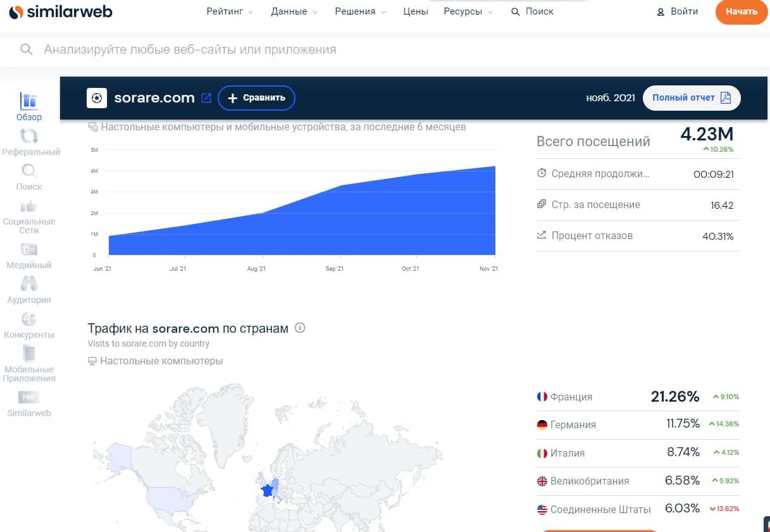Click the 6.03% United States traffic share
This screenshot has height=532, width=770.
682,509
